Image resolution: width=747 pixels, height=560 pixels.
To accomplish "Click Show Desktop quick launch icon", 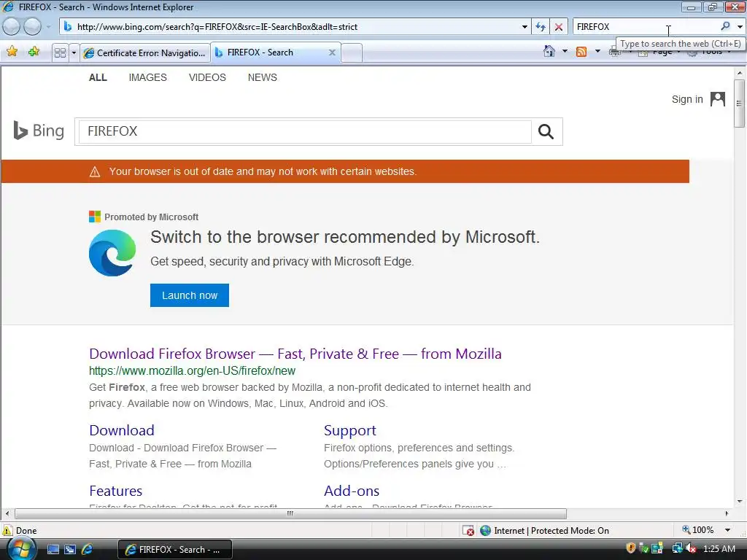I will (53, 550).
